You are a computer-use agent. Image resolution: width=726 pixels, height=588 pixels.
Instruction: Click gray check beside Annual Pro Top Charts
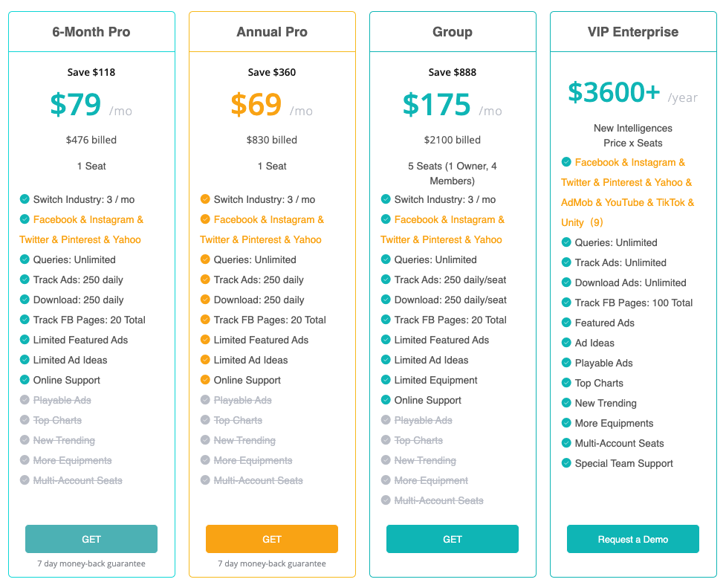205,420
